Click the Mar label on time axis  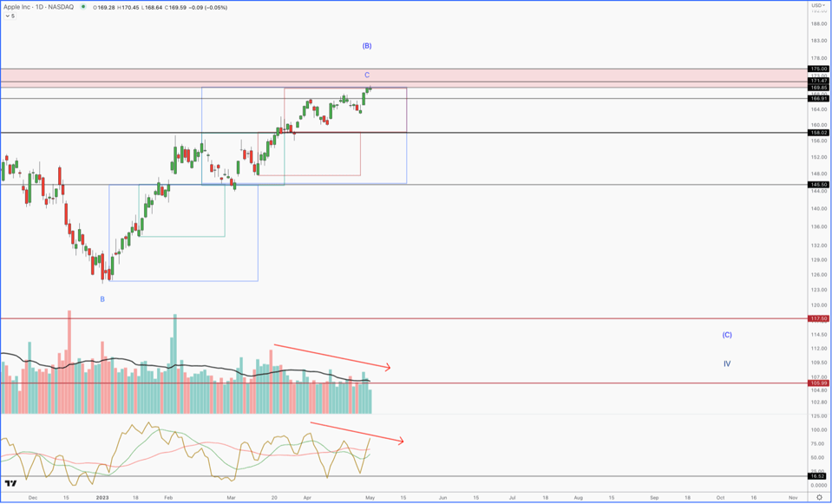coord(232,498)
